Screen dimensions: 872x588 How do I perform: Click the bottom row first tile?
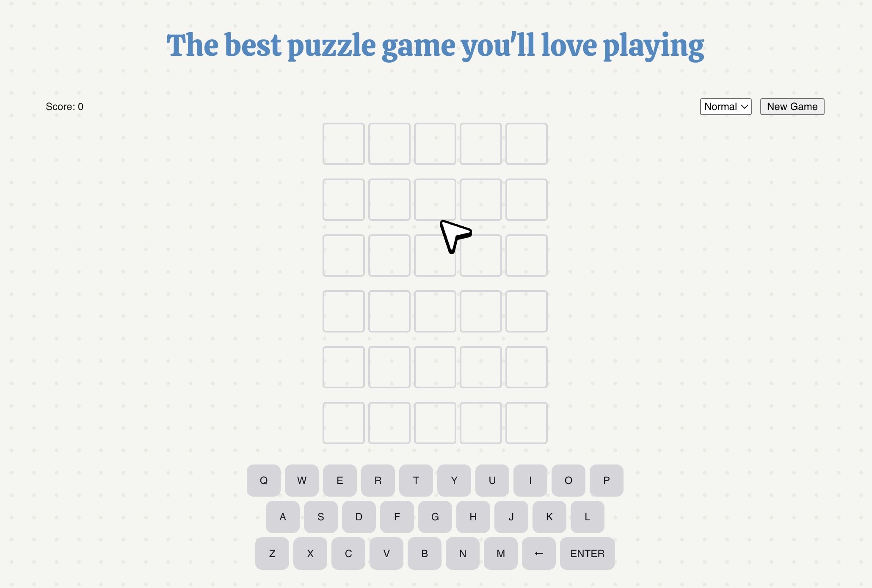coord(343,423)
